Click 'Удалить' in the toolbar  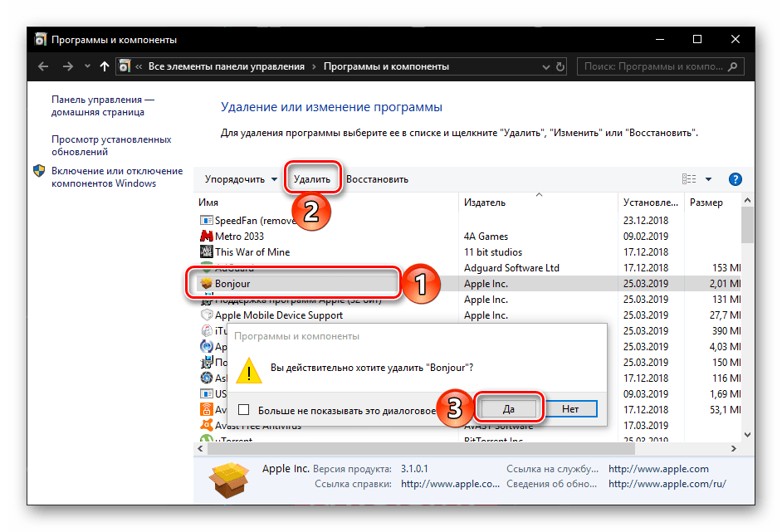[x=311, y=179]
